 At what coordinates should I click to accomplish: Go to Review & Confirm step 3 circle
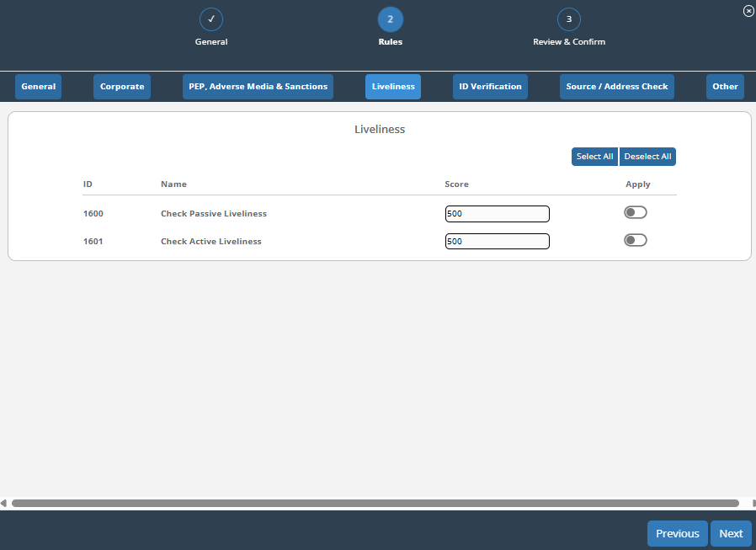pyautogui.click(x=569, y=19)
